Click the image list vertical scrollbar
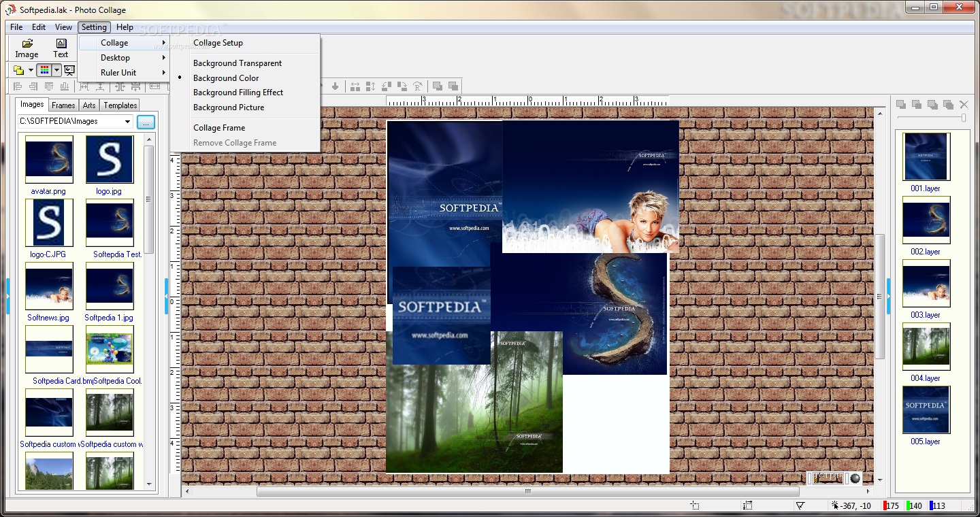This screenshot has width=980, height=517. [148, 199]
